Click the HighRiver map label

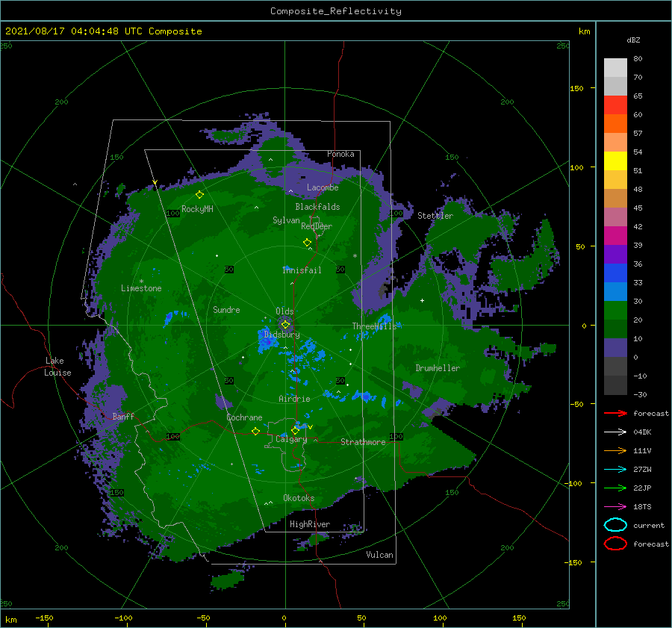point(310,524)
